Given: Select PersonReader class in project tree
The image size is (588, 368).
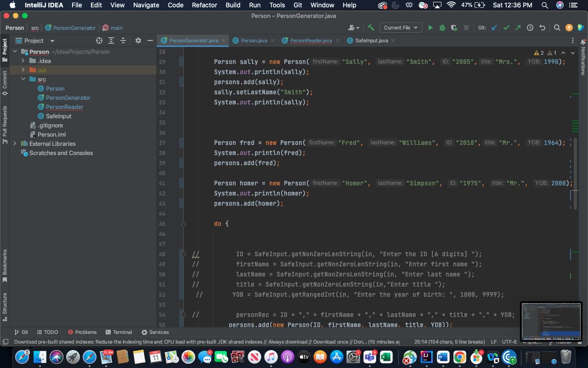Looking at the screenshot, I should pyautogui.click(x=64, y=107).
